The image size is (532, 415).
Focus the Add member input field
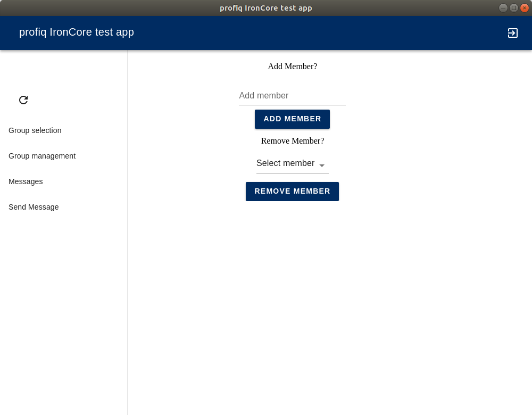click(292, 96)
